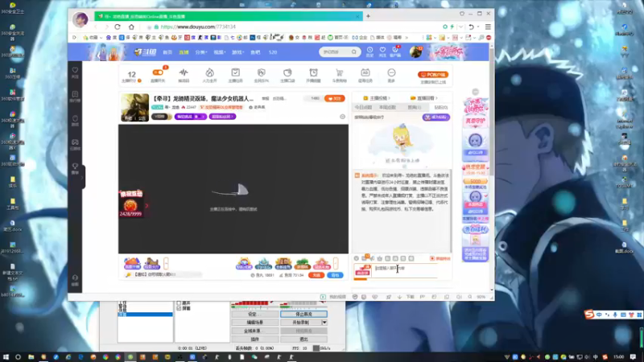Click 插件 button in OBS window

coord(254,339)
